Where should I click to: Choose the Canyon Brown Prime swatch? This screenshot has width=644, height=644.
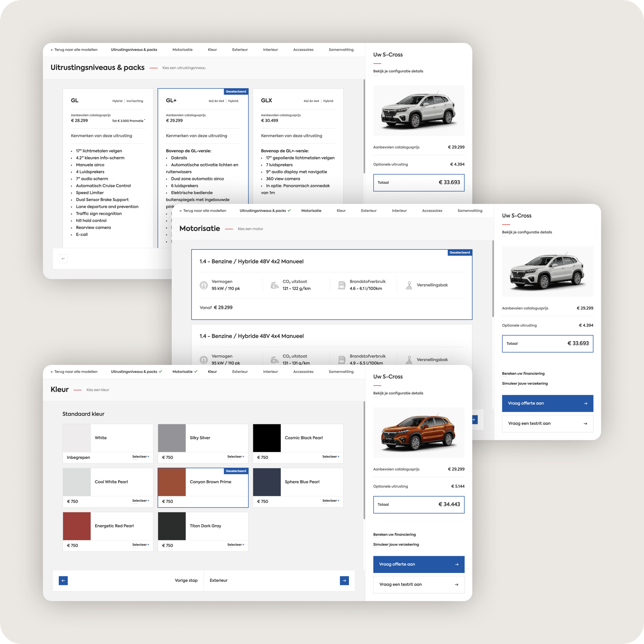[x=172, y=482]
